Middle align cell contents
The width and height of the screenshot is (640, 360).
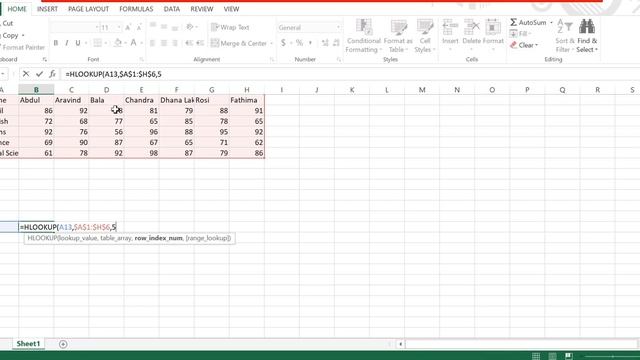click(x=164, y=27)
